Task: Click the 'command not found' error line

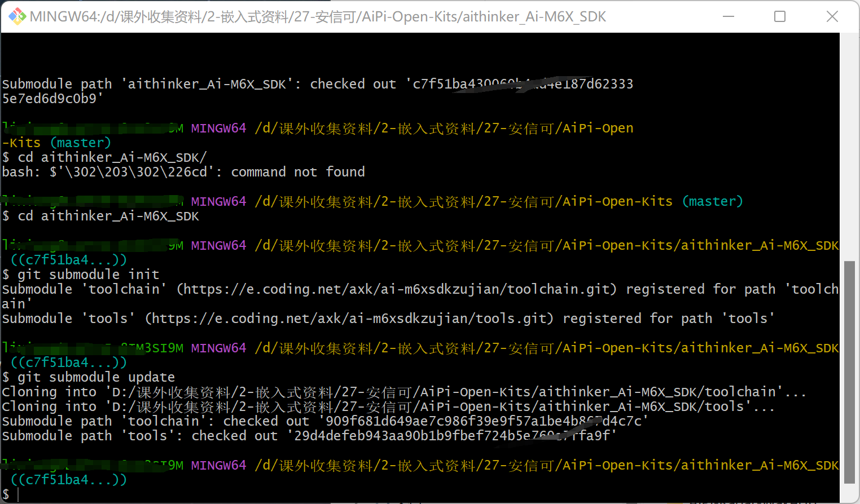Action: point(183,172)
